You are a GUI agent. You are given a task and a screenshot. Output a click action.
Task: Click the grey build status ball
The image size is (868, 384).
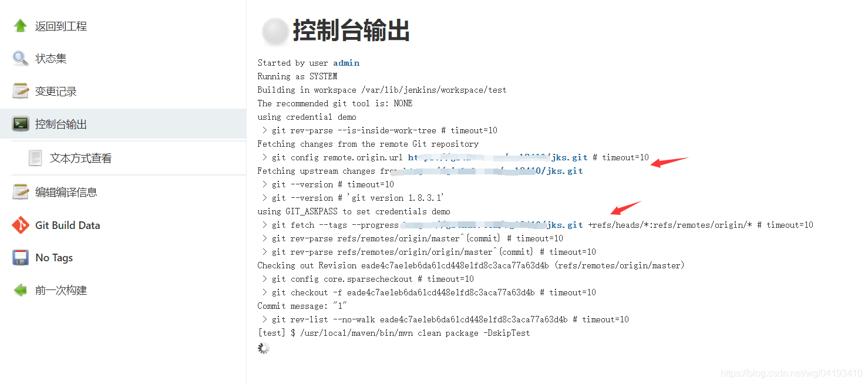(x=275, y=31)
